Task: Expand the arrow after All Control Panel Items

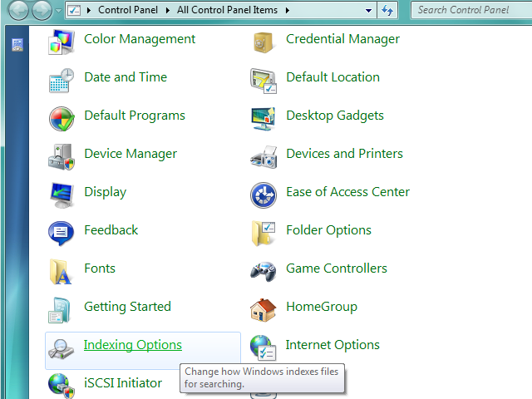Action: point(288,10)
